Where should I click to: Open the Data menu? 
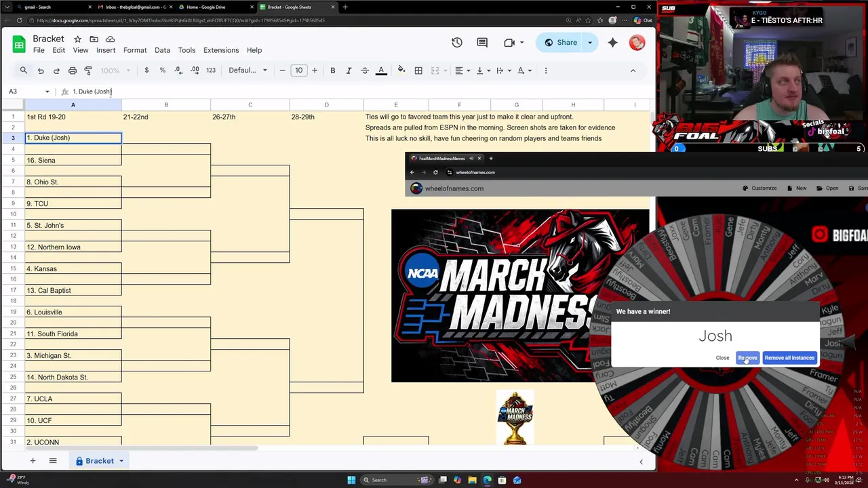coord(162,50)
